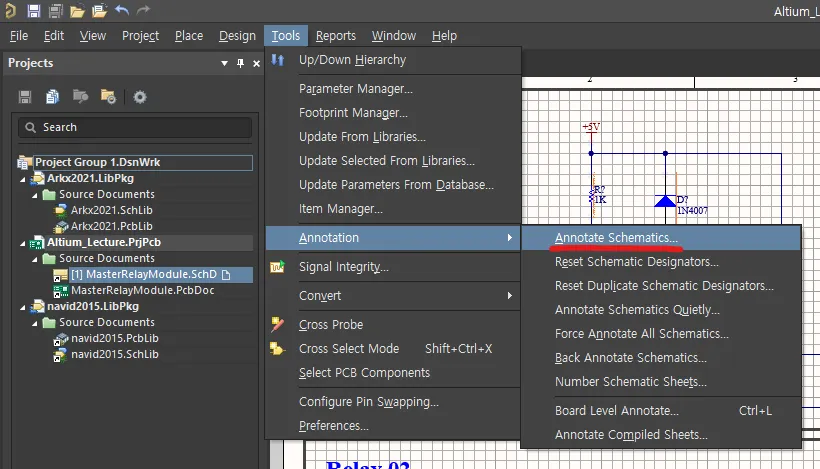Screen dimensions: 820x469
Task: Click the Open folder icon in title bar
Action: (77, 10)
